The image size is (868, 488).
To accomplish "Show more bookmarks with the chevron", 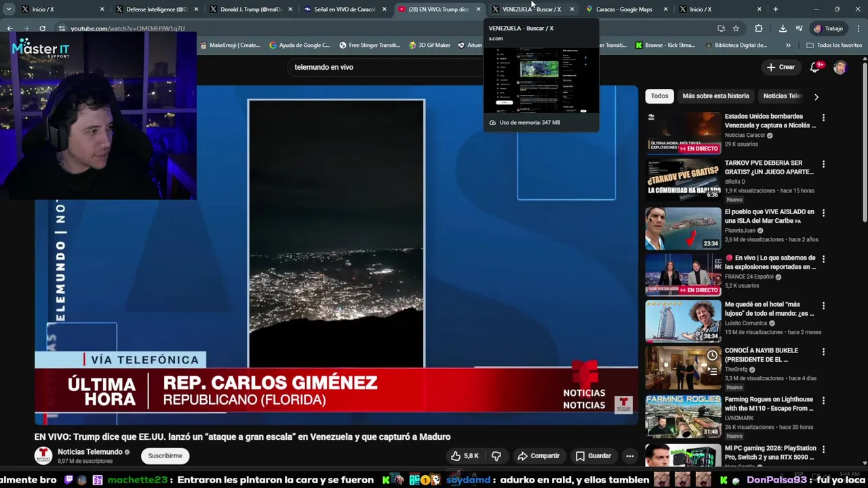I will (x=788, y=45).
